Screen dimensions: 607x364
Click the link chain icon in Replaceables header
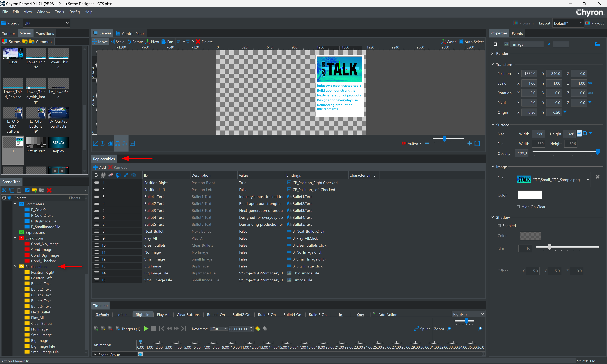(126, 175)
